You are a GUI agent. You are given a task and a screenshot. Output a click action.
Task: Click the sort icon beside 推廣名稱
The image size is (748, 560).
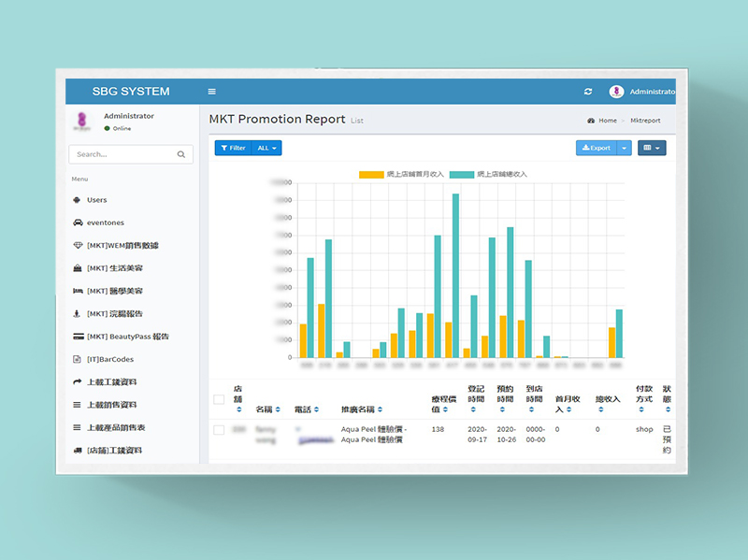pyautogui.click(x=385, y=409)
